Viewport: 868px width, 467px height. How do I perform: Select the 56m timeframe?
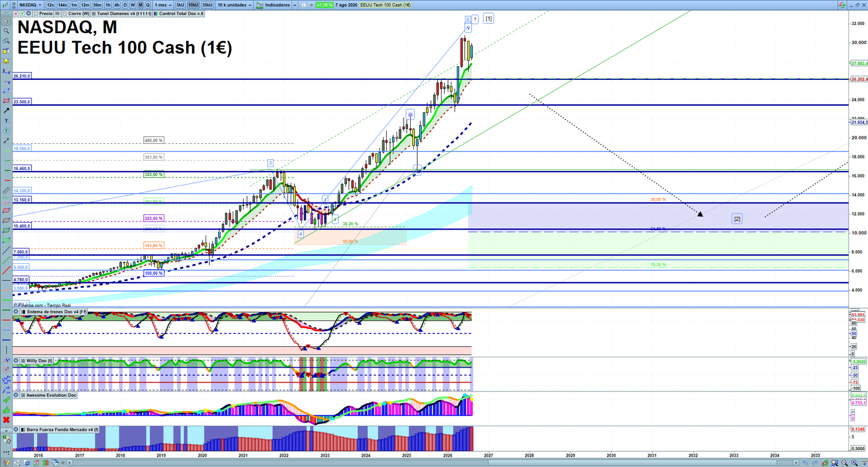point(97,5)
